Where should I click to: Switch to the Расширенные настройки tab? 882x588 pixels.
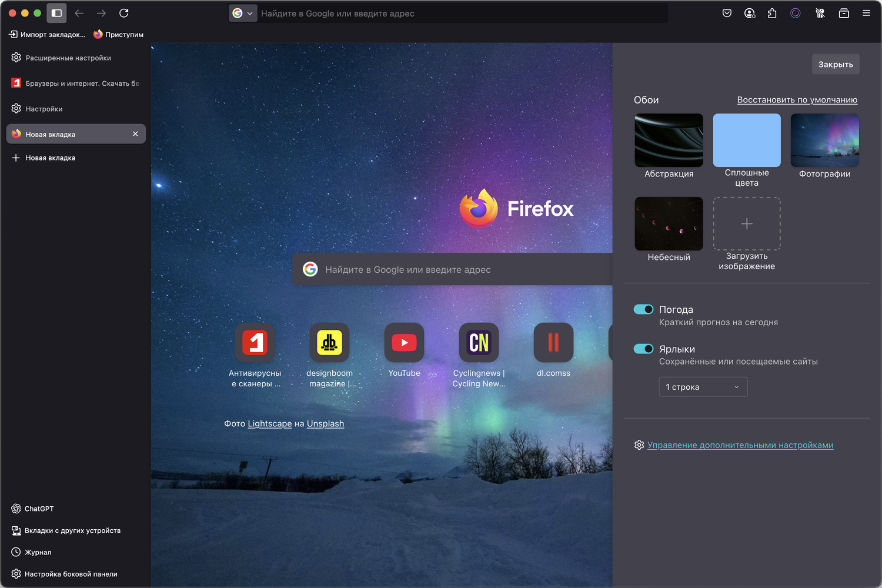76,58
